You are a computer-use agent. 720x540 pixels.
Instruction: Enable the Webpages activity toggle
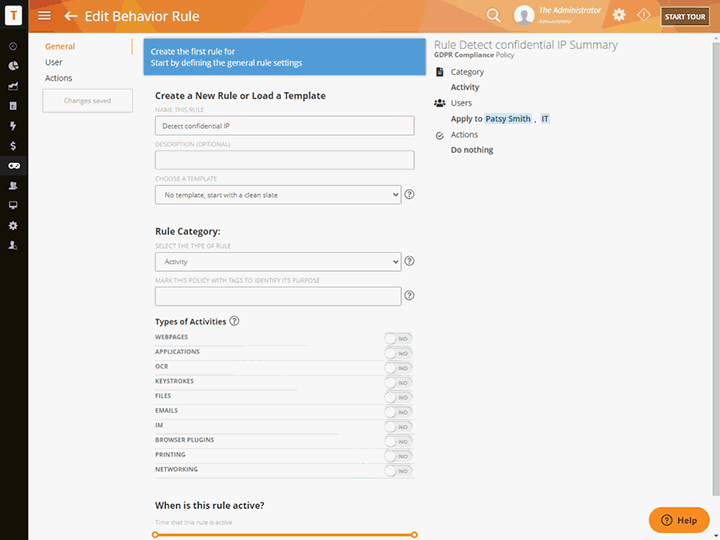pos(398,338)
